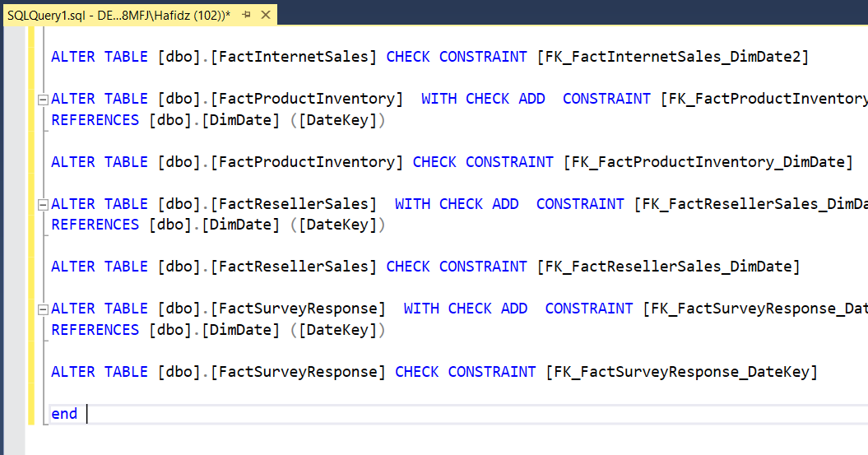Image resolution: width=868 pixels, height=455 pixels.
Task: Click [DimDate] under the FactResellerSales statement
Action: coord(241,225)
